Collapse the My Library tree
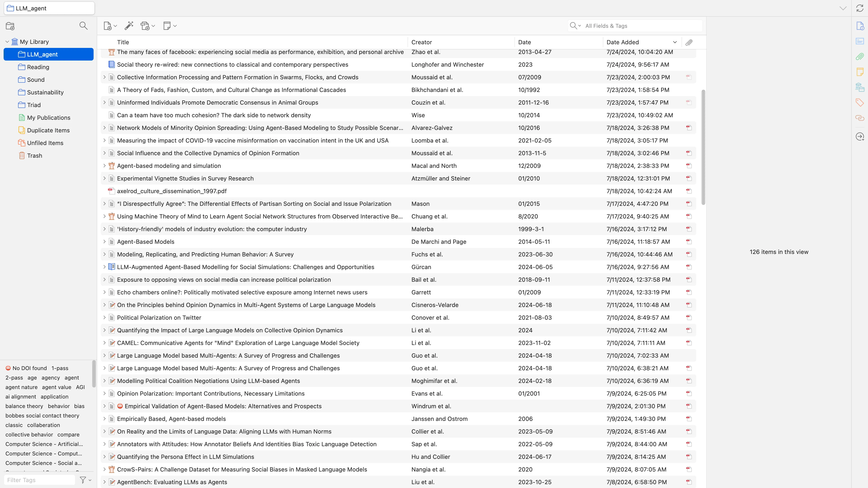 coord(7,42)
